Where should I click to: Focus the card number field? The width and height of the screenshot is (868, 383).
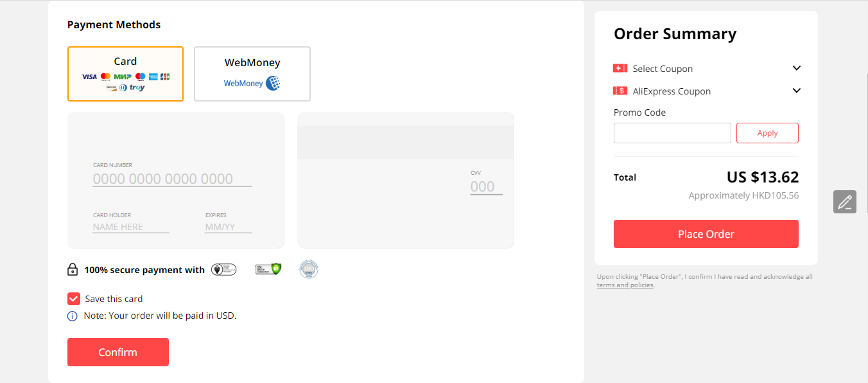[172, 179]
